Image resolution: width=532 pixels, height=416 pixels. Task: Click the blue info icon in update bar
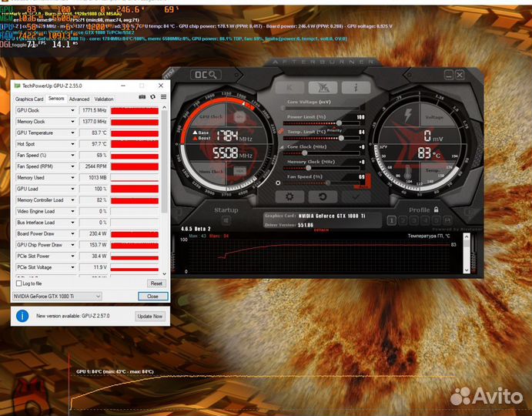(x=22, y=316)
